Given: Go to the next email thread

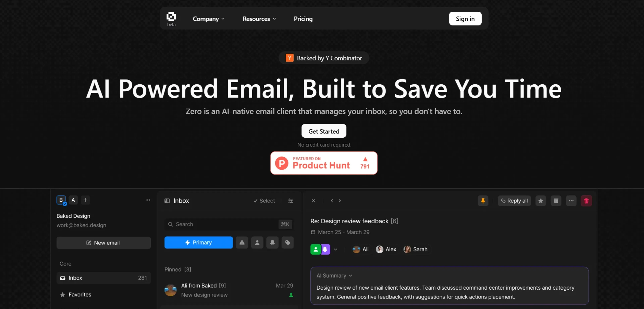Looking at the screenshot, I should [340, 201].
